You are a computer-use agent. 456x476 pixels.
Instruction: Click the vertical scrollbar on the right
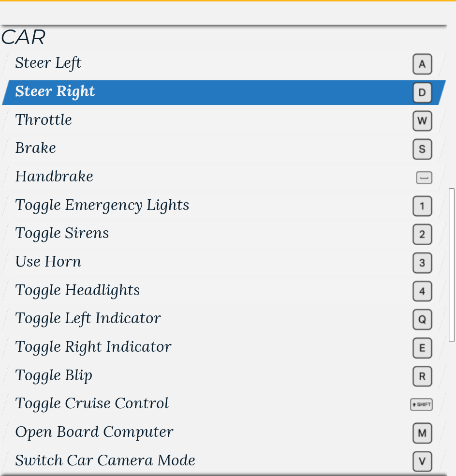tap(452, 265)
